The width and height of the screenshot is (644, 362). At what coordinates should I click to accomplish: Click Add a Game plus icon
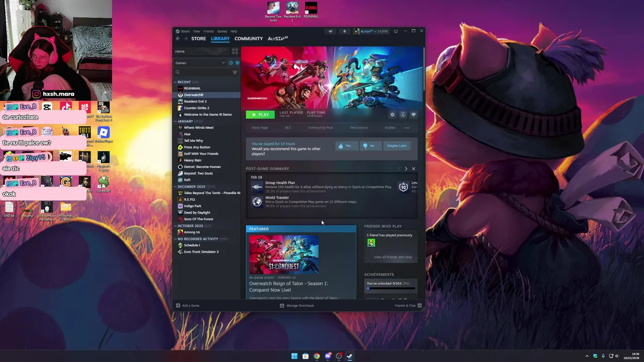coord(178,306)
